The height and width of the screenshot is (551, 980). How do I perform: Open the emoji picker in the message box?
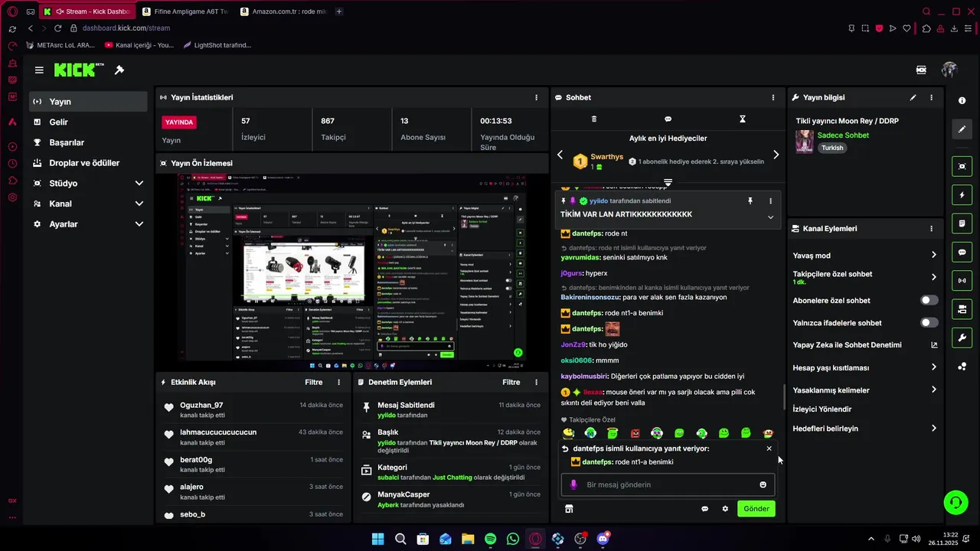click(763, 484)
